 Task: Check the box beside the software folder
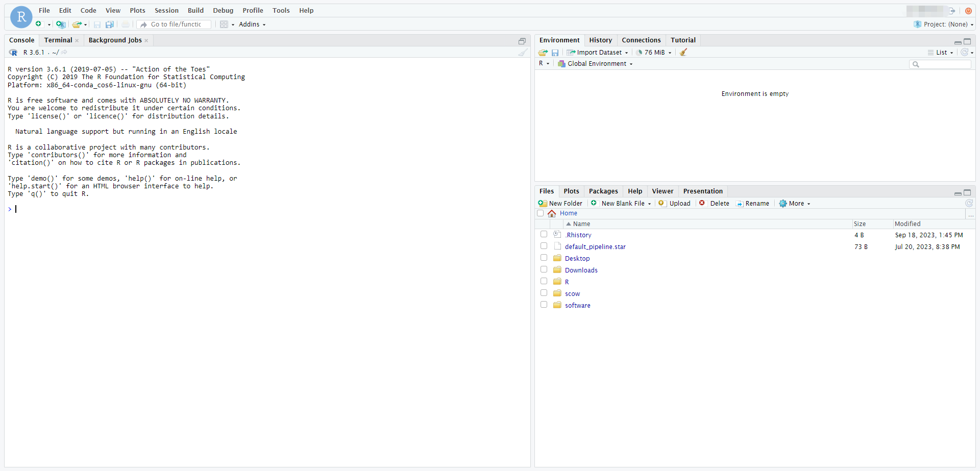click(544, 305)
